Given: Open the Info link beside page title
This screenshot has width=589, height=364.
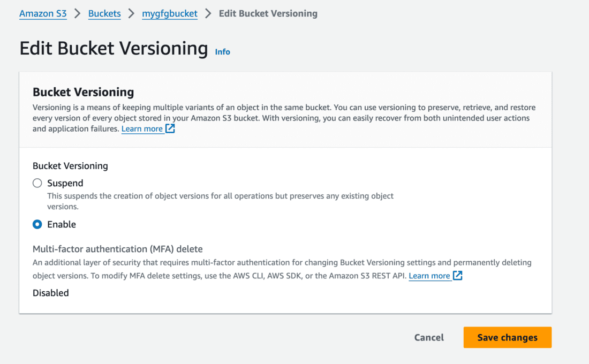Looking at the screenshot, I should 222,52.
